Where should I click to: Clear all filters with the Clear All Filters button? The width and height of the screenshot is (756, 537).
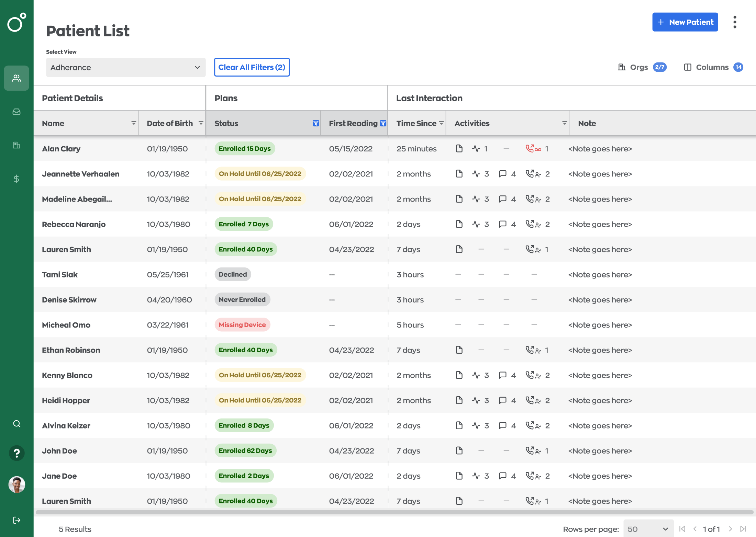click(252, 67)
